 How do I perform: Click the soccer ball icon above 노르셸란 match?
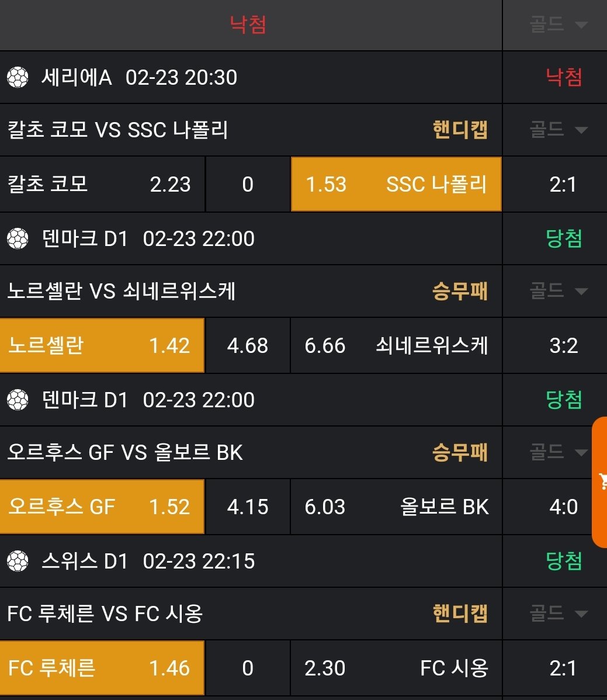18,238
